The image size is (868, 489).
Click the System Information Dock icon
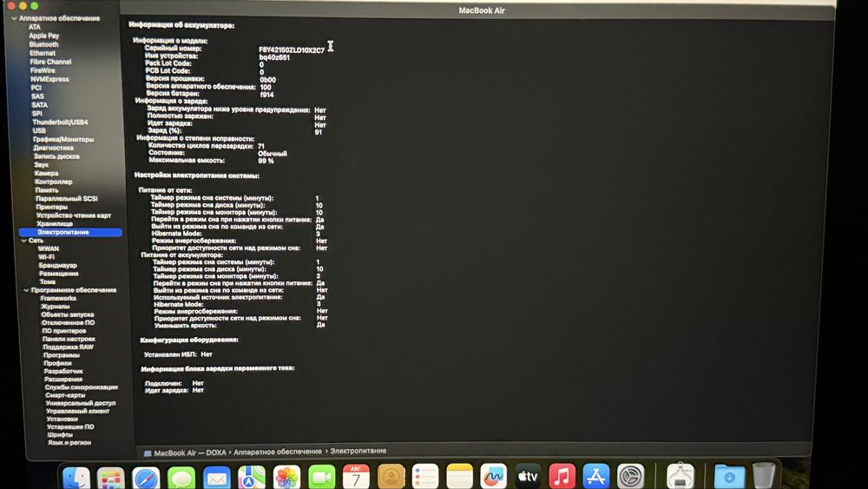coord(681,476)
